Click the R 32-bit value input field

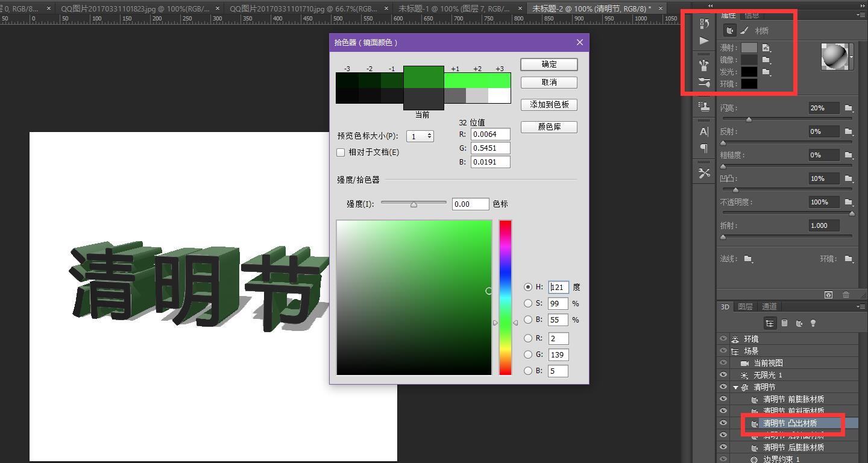coord(491,134)
